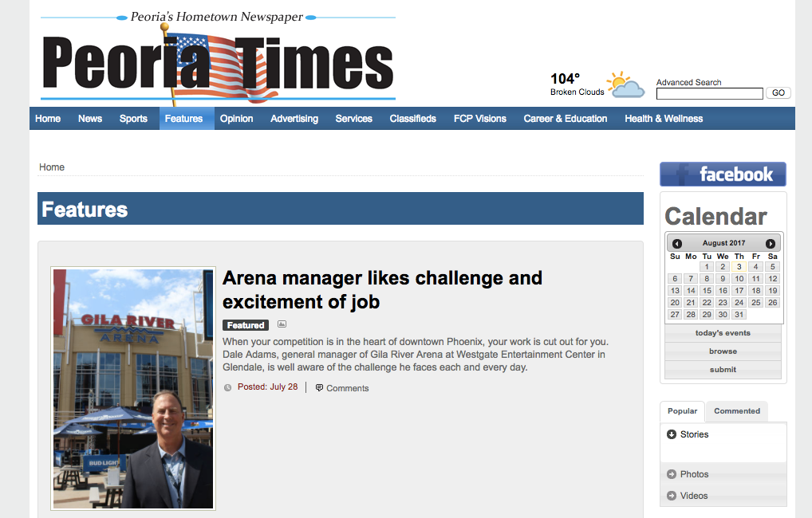The image size is (812, 518).
Task: Open the Arena manager article headline
Action: point(382,290)
